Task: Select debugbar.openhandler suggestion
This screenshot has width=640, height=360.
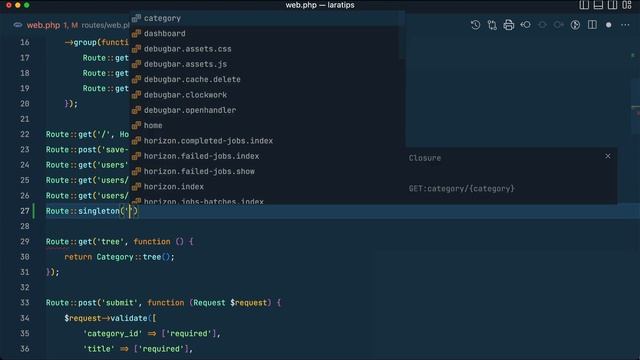Action: click(267, 110)
